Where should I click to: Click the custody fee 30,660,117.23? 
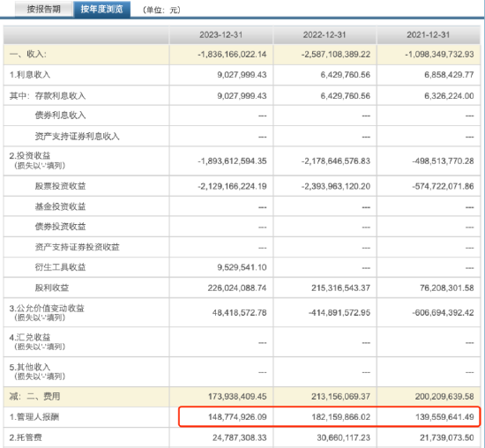click(343, 437)
